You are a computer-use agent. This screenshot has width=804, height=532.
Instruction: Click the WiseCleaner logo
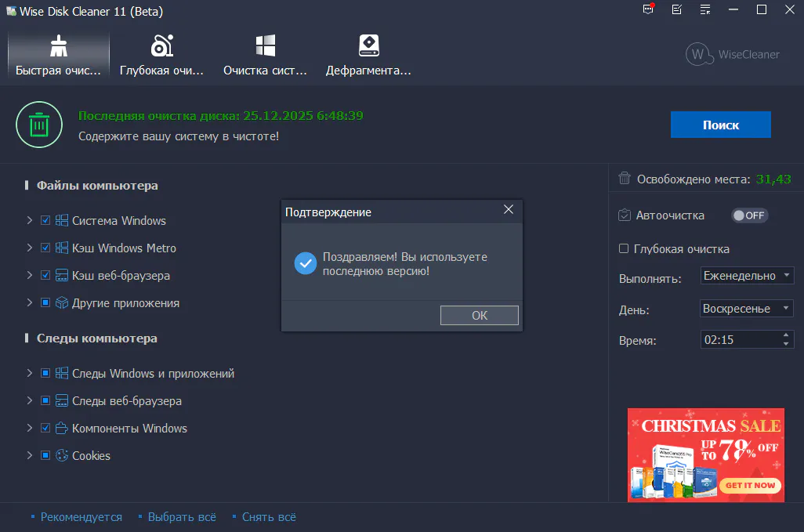click(733, 54)
